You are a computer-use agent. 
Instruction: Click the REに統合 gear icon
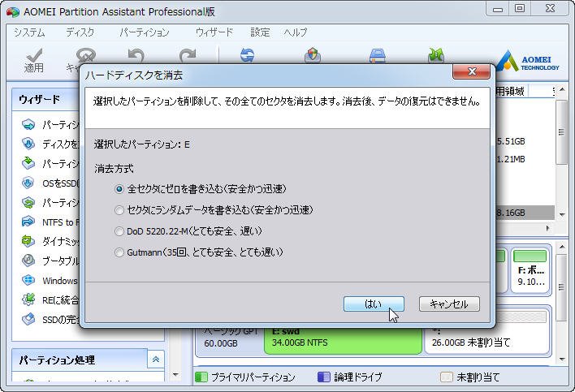[28, 299]
